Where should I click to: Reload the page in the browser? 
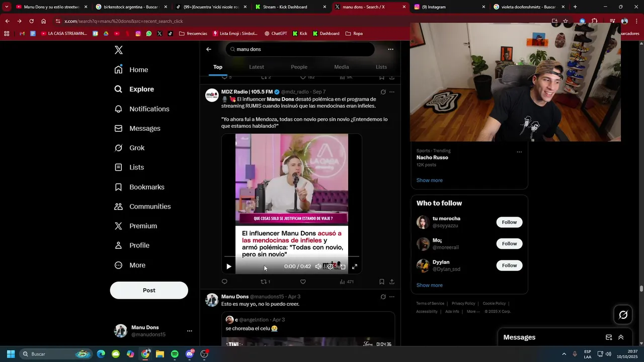31,21
